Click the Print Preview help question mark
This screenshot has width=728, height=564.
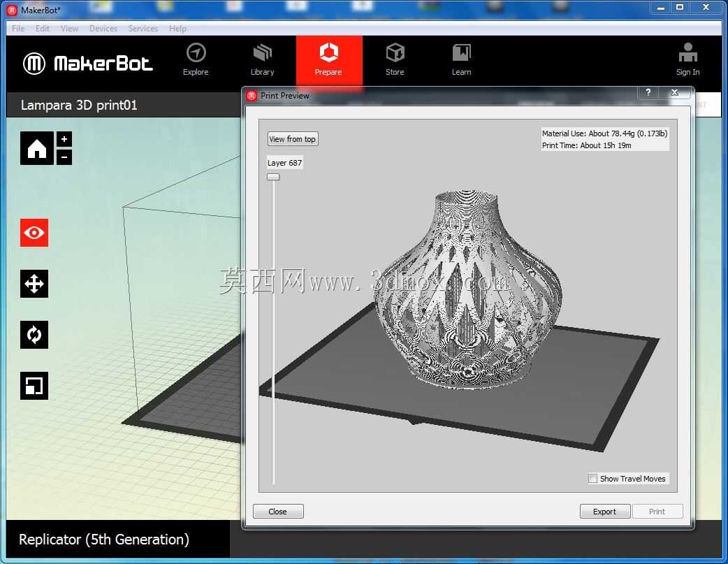click(x=648, y=92)
